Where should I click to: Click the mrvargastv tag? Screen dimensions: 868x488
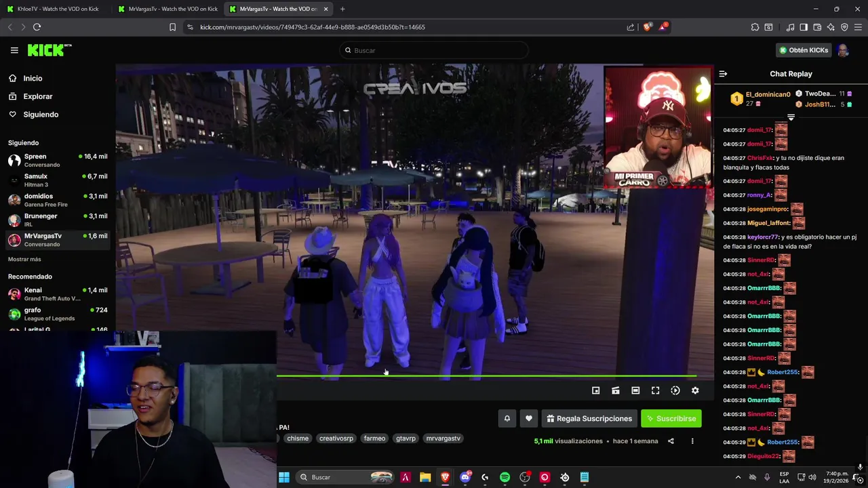tap(443, 439)
